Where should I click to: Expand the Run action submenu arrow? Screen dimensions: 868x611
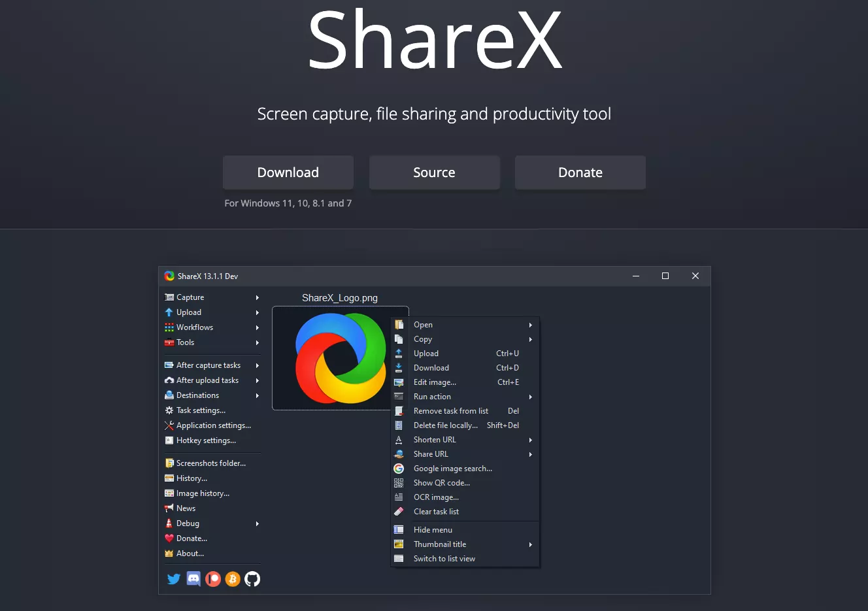click(x=531, y=397)
